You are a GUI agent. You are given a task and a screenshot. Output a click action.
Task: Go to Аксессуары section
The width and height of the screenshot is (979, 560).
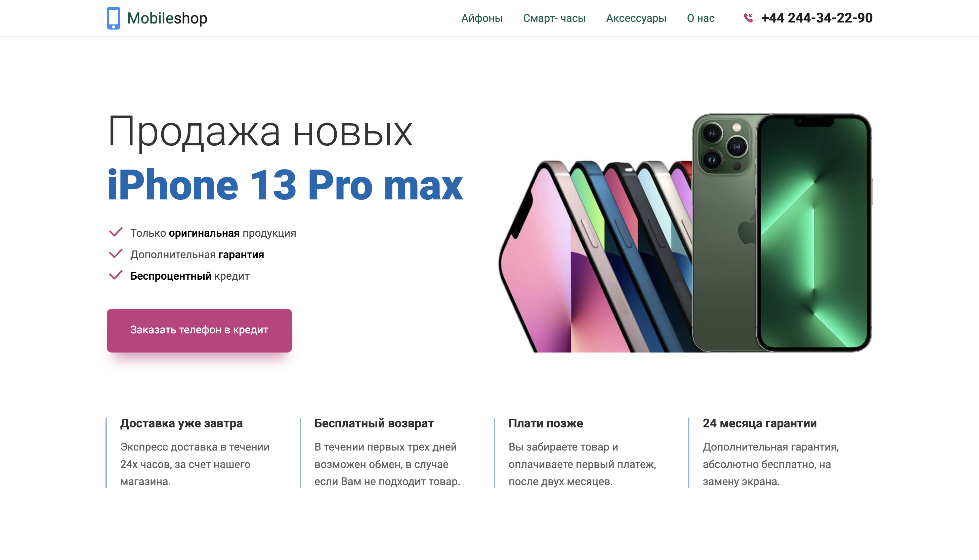tap(636, 18)
